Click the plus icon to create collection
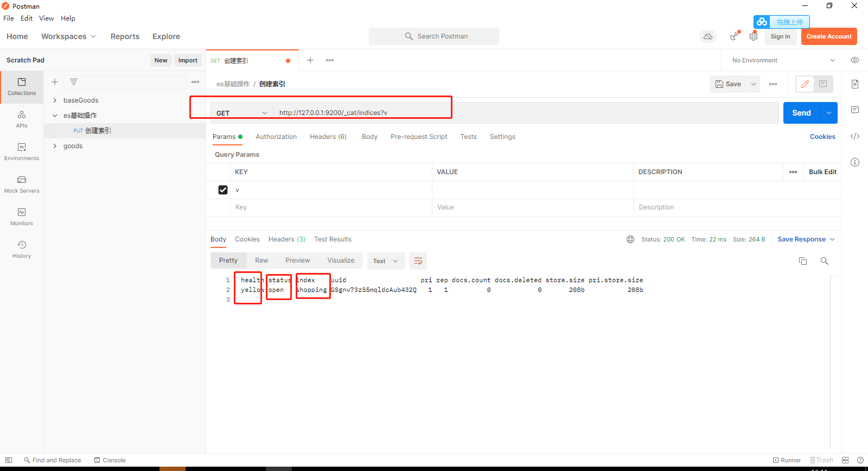 point(55,82)
